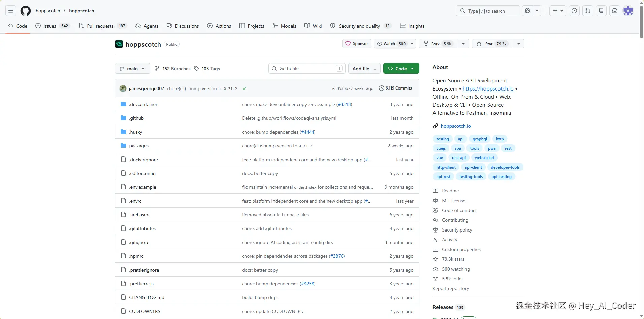Open the MIT license link
644x319 pixels.
tap(453, 201)
